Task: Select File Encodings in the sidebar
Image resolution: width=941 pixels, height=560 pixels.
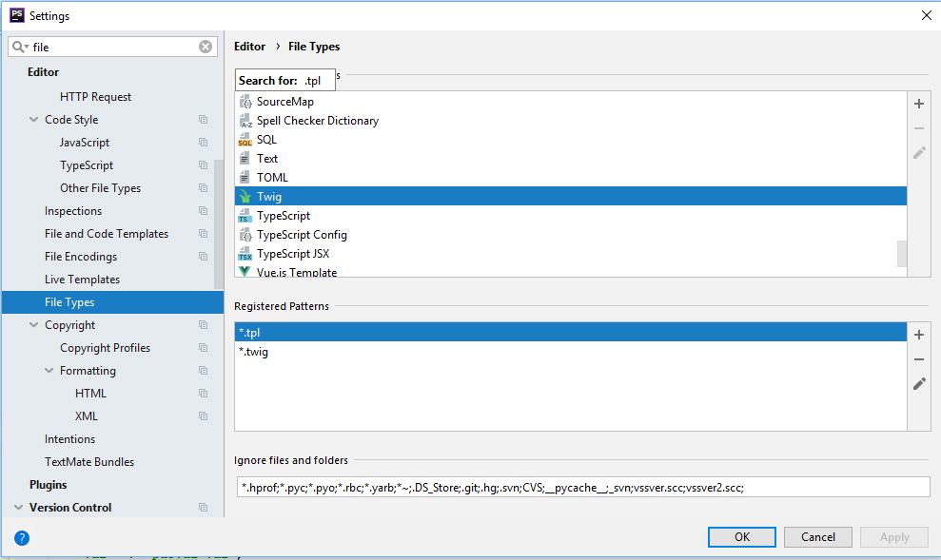Action: pyautogui.click(x=81, y=257)
